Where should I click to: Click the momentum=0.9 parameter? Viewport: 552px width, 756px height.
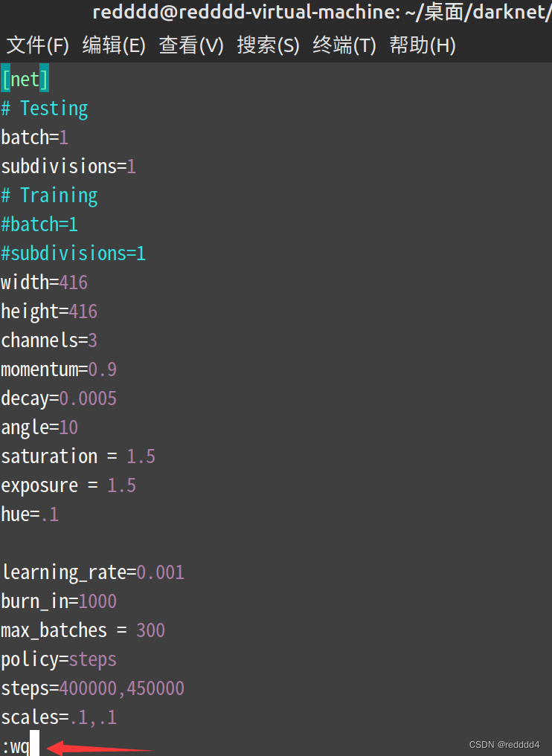click(x=56, y=369)
